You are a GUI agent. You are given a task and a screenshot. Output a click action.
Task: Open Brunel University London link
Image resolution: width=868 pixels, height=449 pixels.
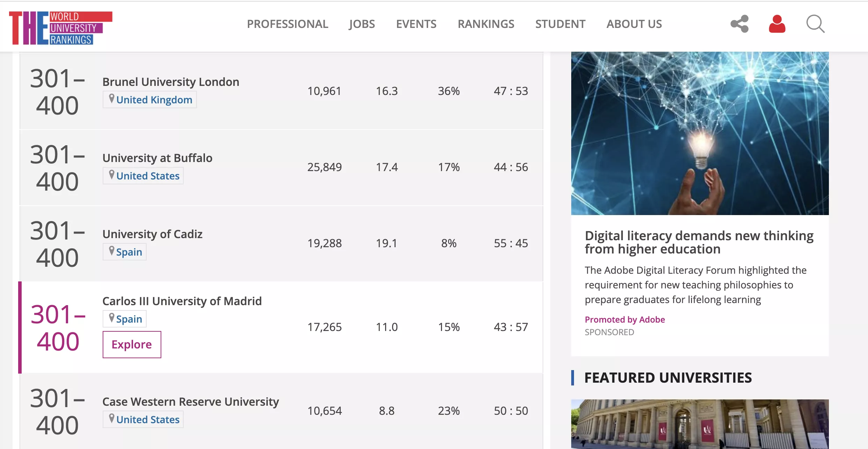171,82
